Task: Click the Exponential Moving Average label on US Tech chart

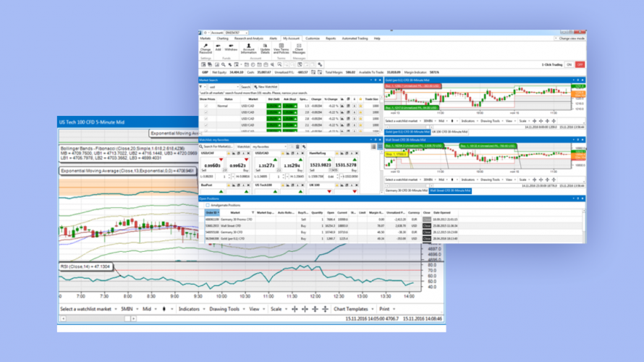Action: (127, 171)
